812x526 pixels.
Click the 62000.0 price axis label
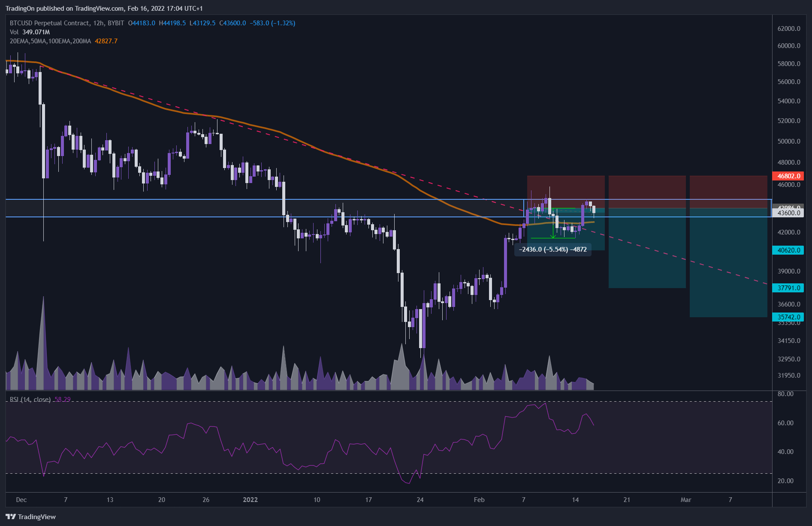789,29
